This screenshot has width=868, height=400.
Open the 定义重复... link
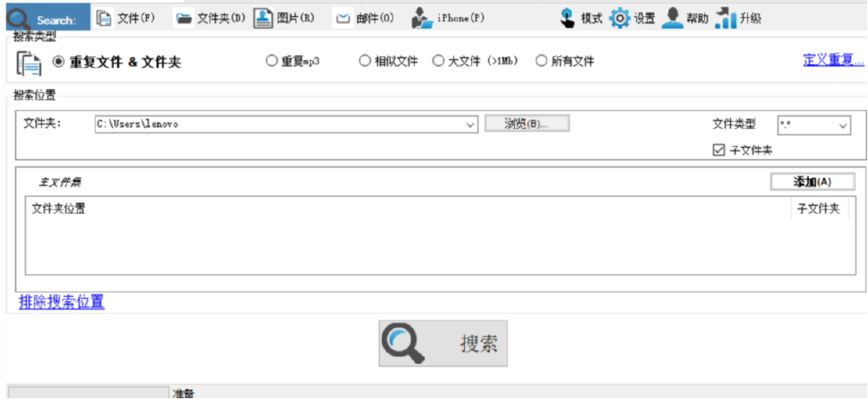tap(834, 60)
